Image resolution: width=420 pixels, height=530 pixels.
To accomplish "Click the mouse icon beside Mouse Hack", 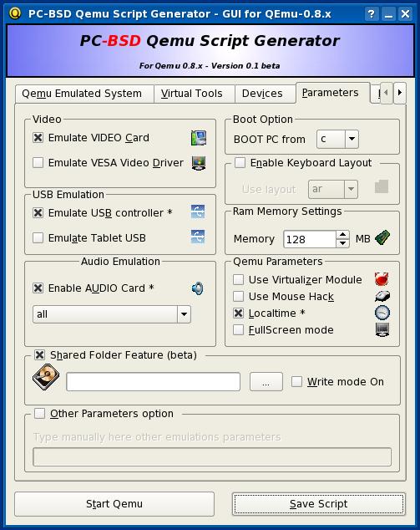I will click(382, 296).
